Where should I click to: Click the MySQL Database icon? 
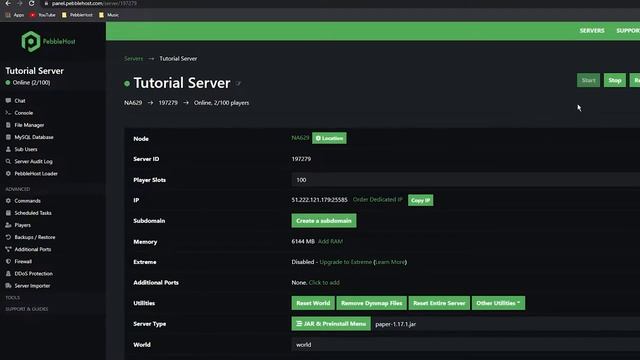pos(8,137)
